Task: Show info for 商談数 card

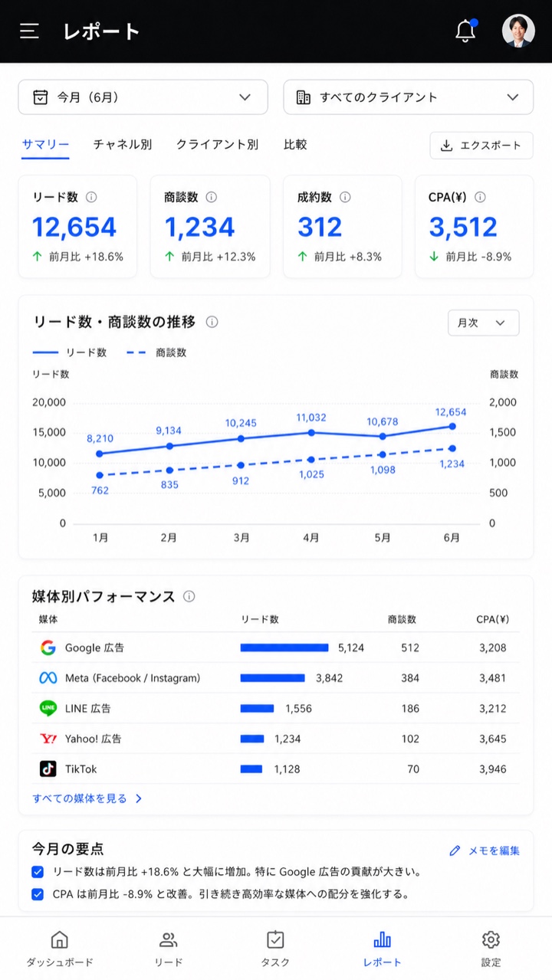Action: point(211,197)
